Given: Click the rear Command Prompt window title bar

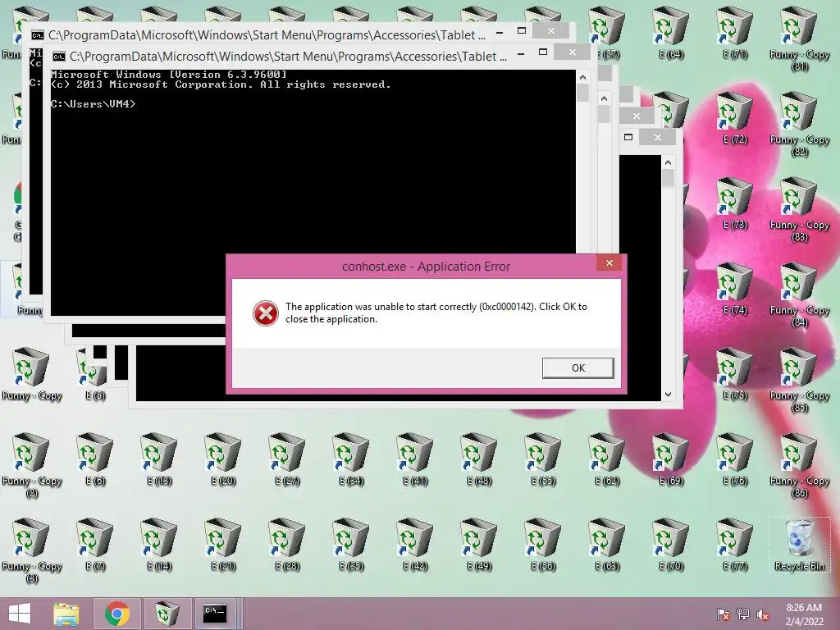Looking at the screenshot, I should (267, 34).
